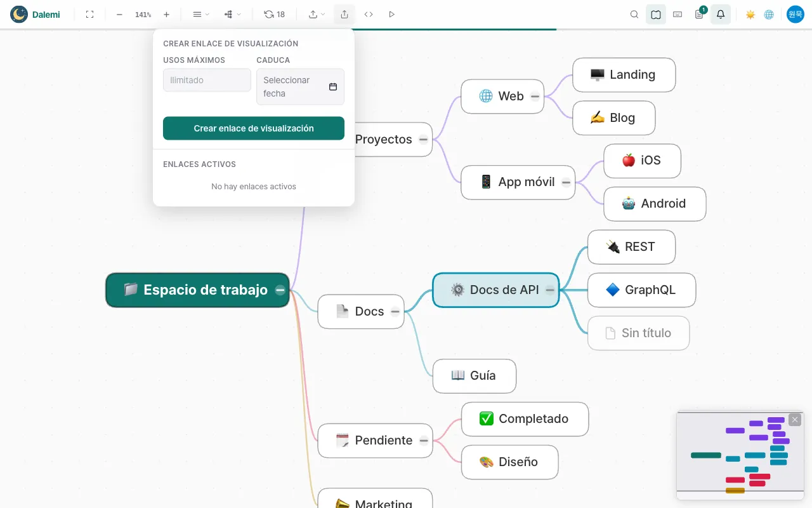
Task: Collapse the Docs de API node
Action: pyautogui.click(x=550, y=290)
